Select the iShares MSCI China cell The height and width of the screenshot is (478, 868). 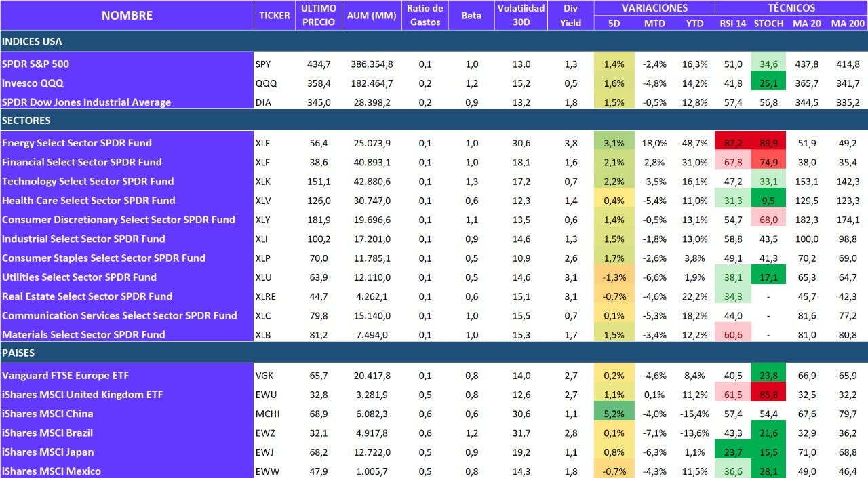pos(127,413)
